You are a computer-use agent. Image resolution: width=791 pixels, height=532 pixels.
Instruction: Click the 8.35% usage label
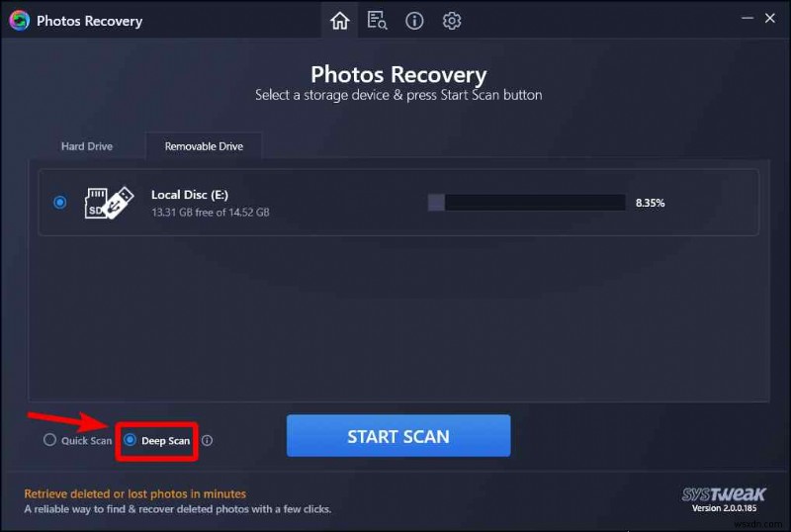pyautogui.click(x=650, y=203)
